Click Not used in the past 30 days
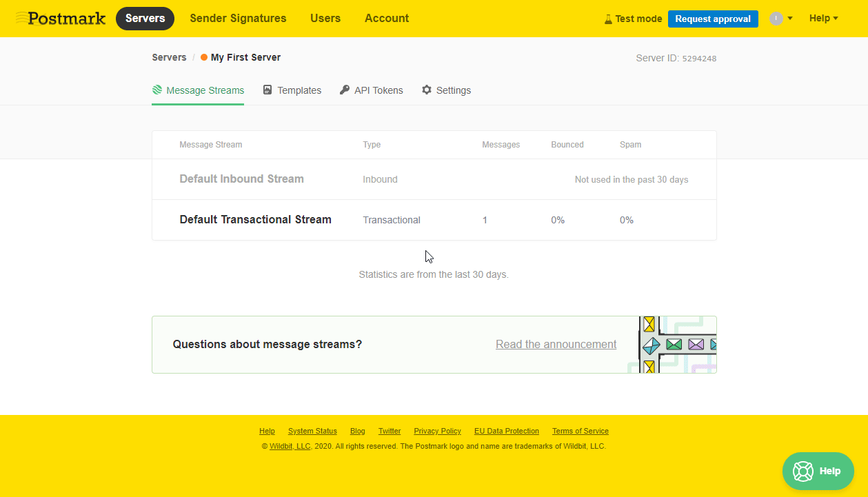 point(632,180)
